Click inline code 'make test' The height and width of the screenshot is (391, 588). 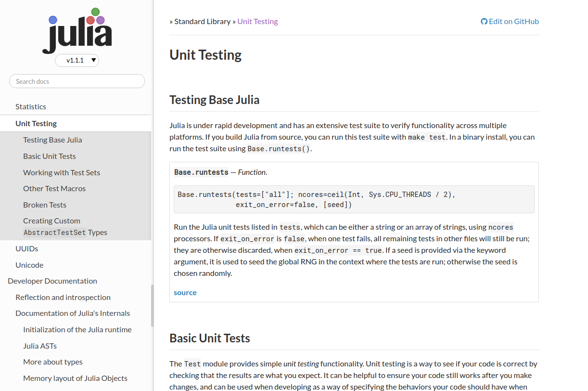coord(427,137)
